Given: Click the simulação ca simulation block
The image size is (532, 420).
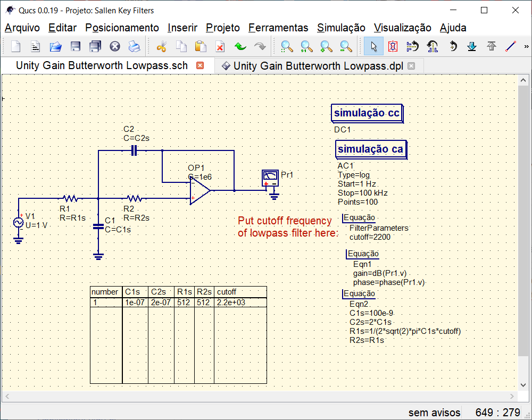Looking at the screenshot, I should pyautogui.click(x=370, y=149).
